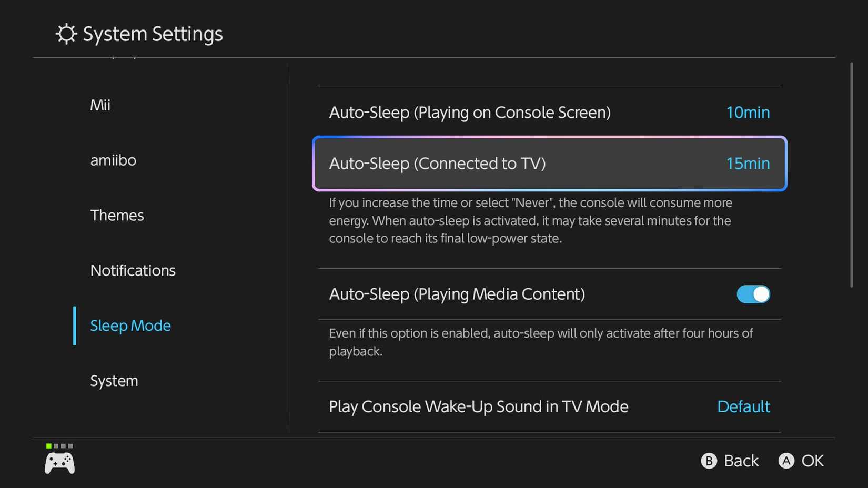
Task: Switch to the System section
Action: 114,380
